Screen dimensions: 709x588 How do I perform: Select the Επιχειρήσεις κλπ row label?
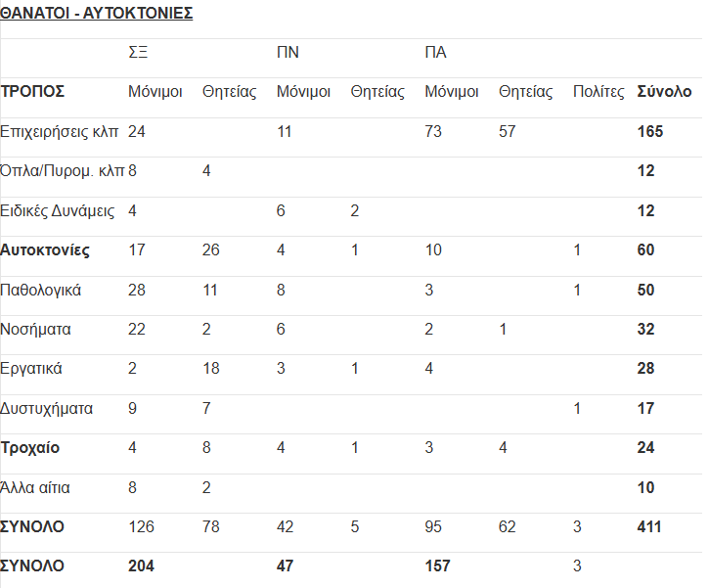60,132
